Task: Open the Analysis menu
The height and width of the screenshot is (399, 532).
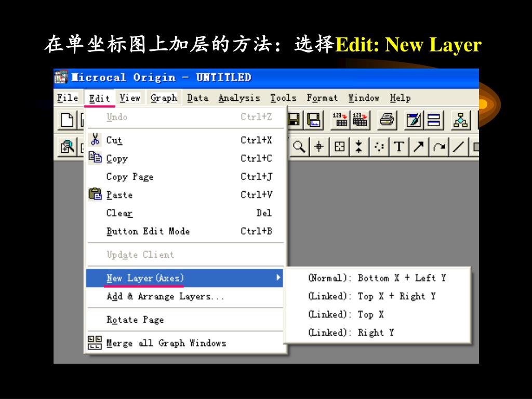Action: click(239, 98)
